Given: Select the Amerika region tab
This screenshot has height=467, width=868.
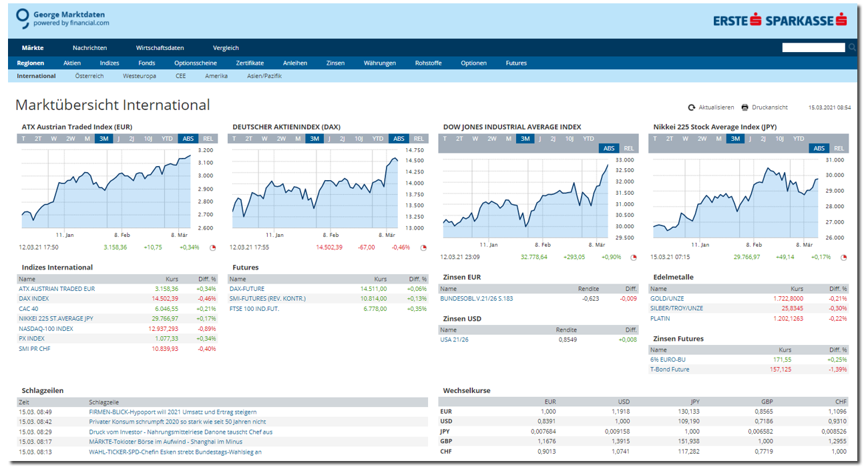Looking at the screenshot, I should click(x=216, y=76).
